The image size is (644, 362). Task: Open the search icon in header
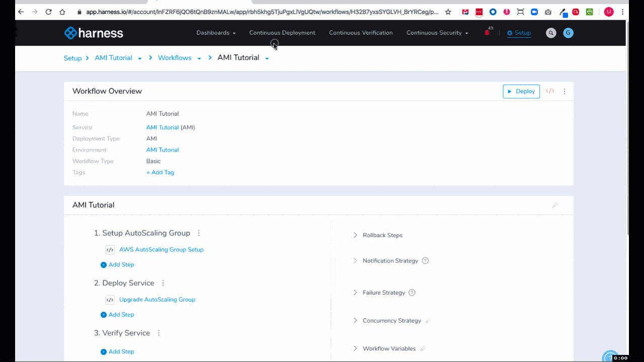(551, 33)
